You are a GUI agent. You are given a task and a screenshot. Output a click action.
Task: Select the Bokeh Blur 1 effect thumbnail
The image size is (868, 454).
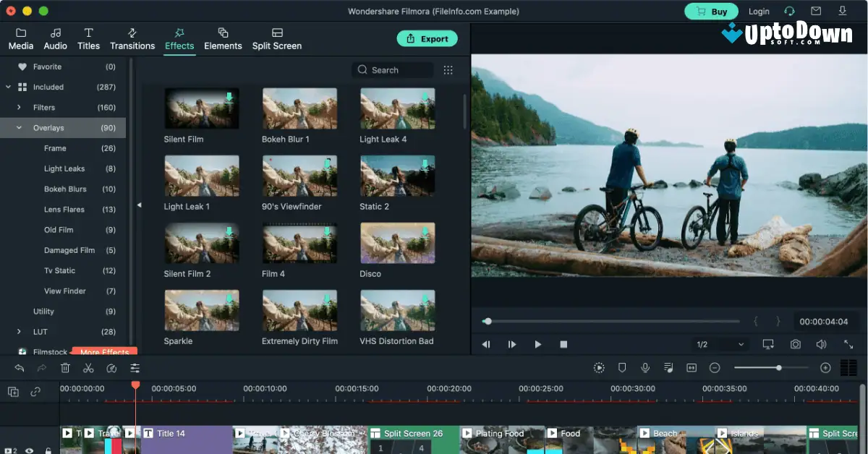299,108
